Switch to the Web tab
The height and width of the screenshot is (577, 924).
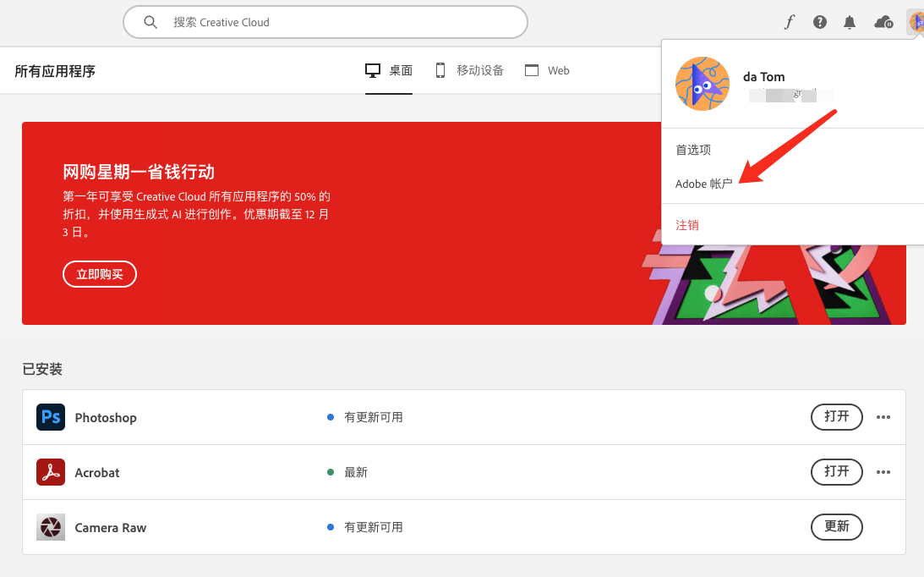pyautogui.click(x=547, y=71)
